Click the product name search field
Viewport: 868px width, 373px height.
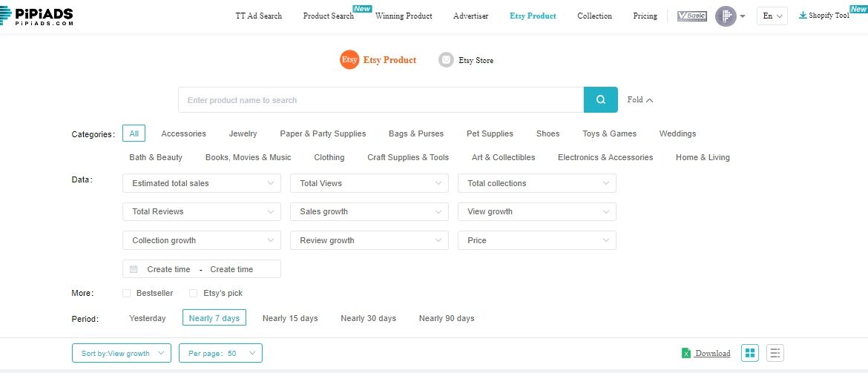(x=381, y=99)
